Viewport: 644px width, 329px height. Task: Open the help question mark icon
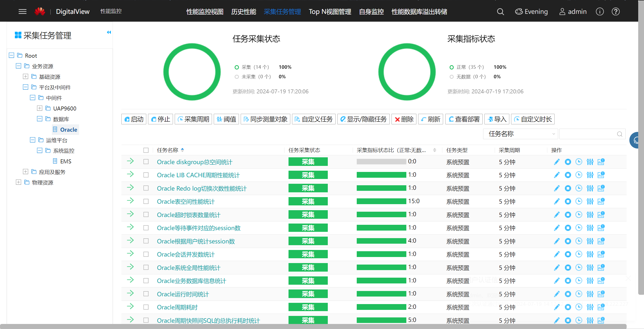[616, 12]
